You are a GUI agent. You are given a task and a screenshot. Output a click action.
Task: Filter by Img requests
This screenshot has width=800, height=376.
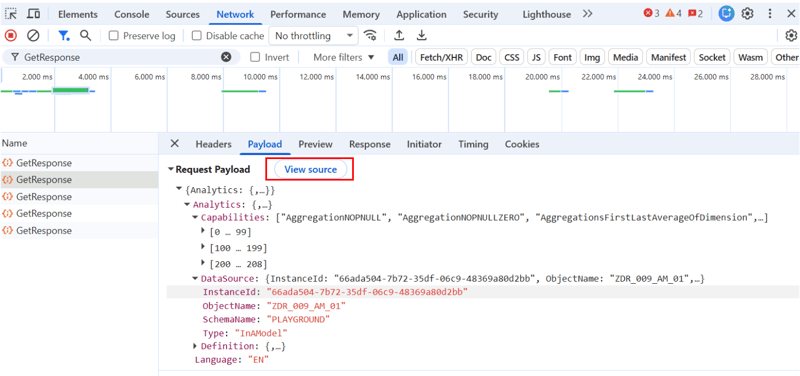(592, 57)
